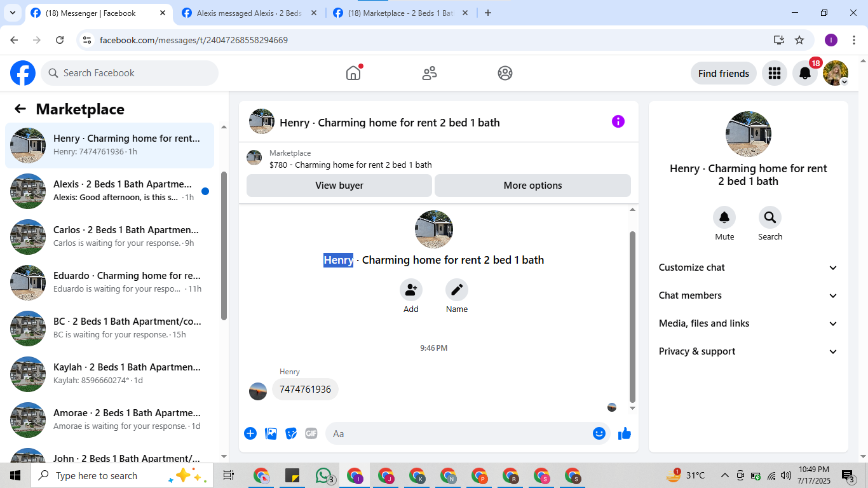Bookmark this page with the star icon
Viewport: 868px width, 488px height.
(799, 40)
